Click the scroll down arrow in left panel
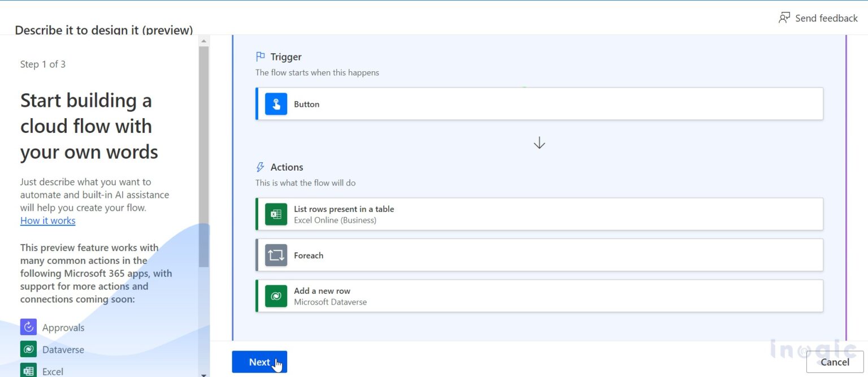 pos(203,374)
